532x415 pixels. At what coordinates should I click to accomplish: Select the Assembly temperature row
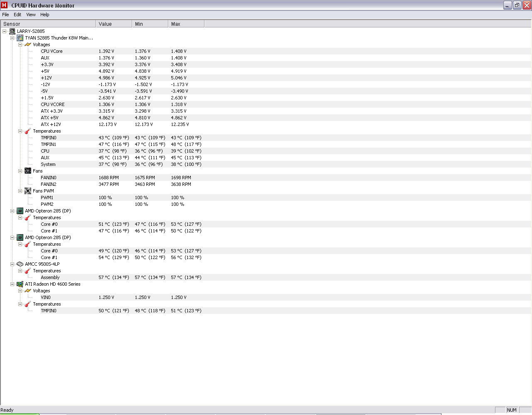click(x=266, y=277)
